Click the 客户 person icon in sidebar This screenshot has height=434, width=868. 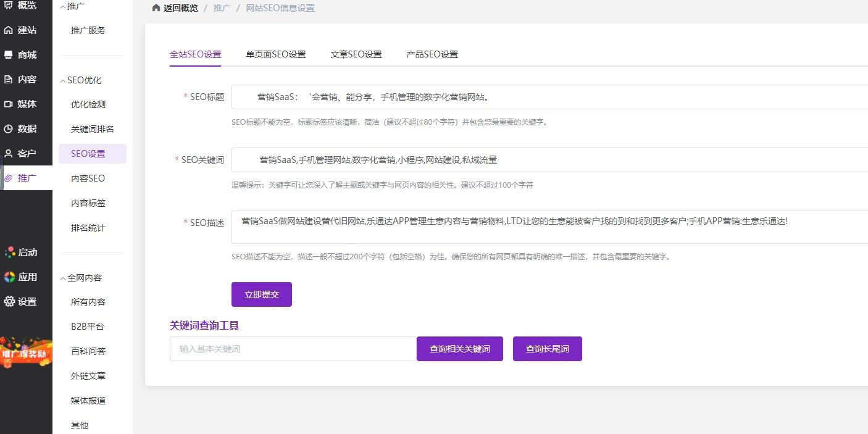coord(9,154)
